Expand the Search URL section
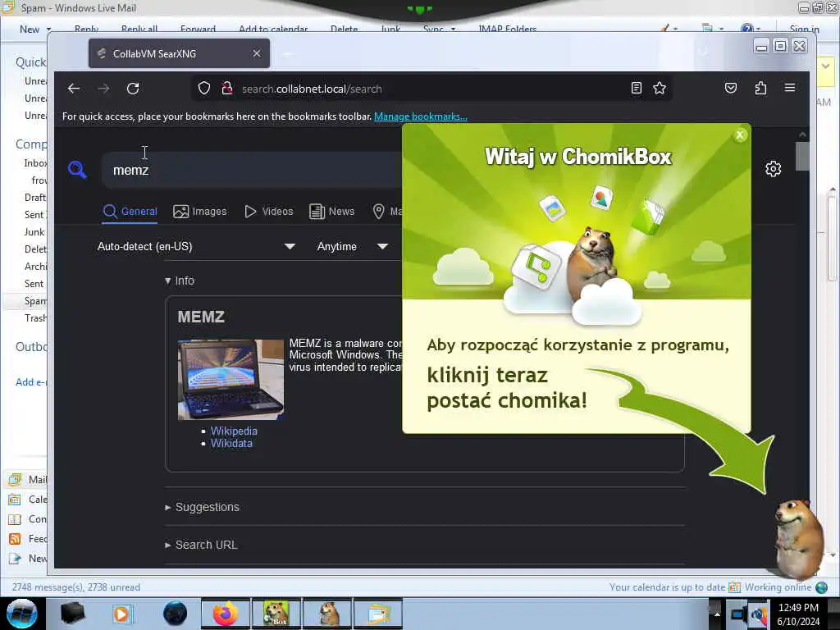This screenshot has width=840, height=630. pos(202,545)
